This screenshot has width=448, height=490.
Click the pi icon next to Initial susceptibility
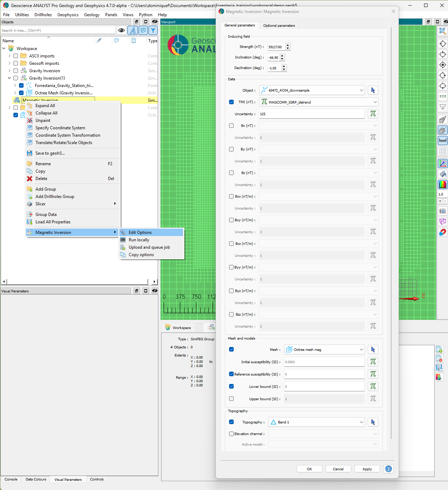[373, 362]
